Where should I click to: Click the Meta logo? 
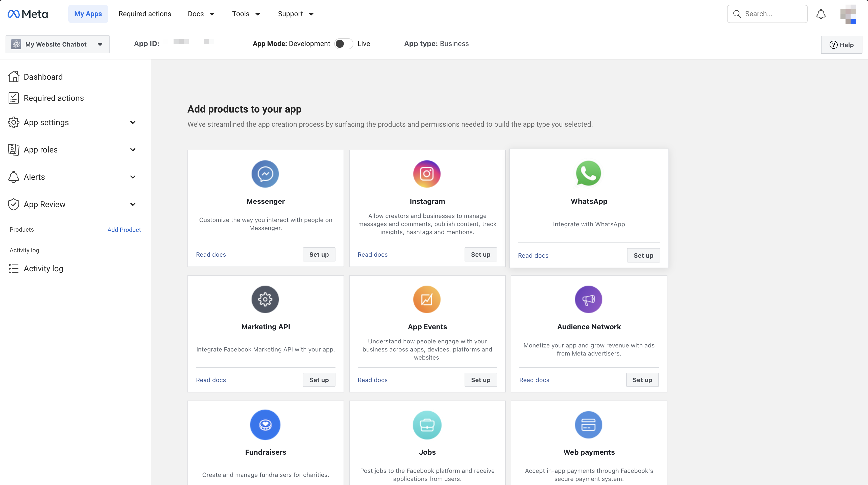(x=28, y=14)
